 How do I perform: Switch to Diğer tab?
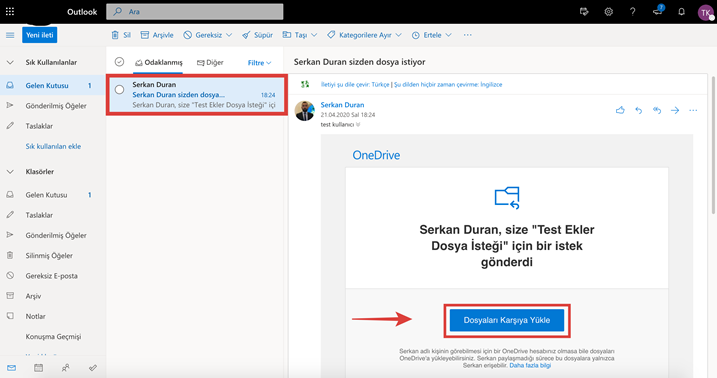210,63
